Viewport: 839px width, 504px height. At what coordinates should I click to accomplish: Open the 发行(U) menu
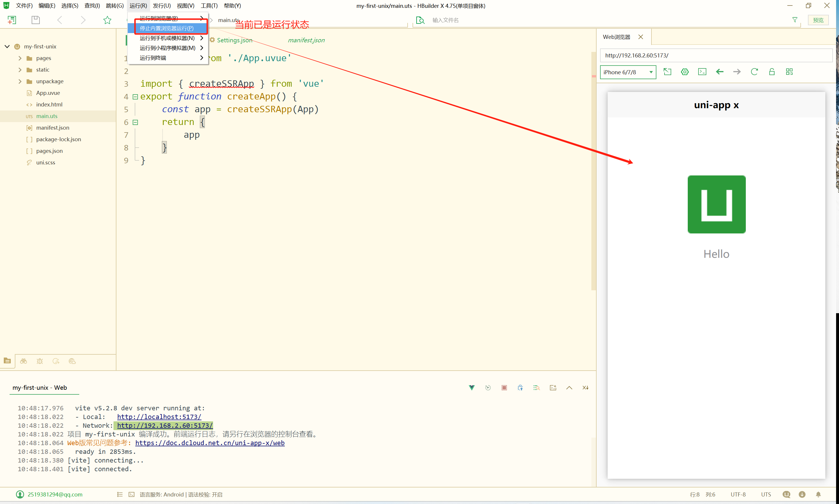[161, 6]
